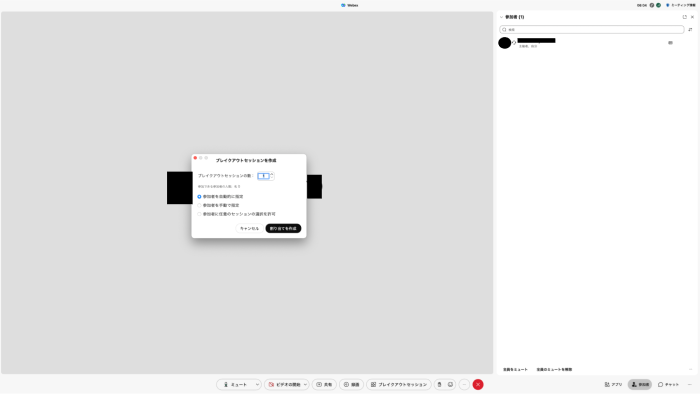Click the ミーティング情報 shield icon
This screenshot has width=700, height=394.
coord(667,5)
